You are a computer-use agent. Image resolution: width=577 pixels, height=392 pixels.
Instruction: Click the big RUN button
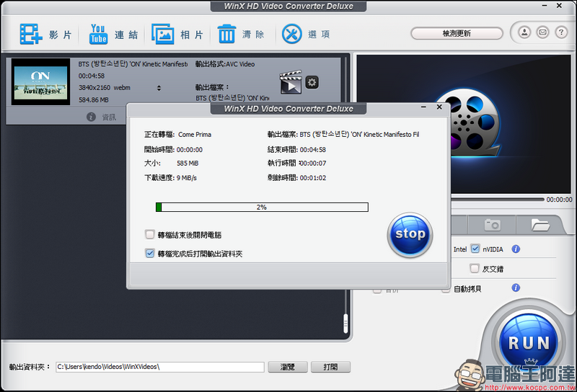(x=529, y=341)
